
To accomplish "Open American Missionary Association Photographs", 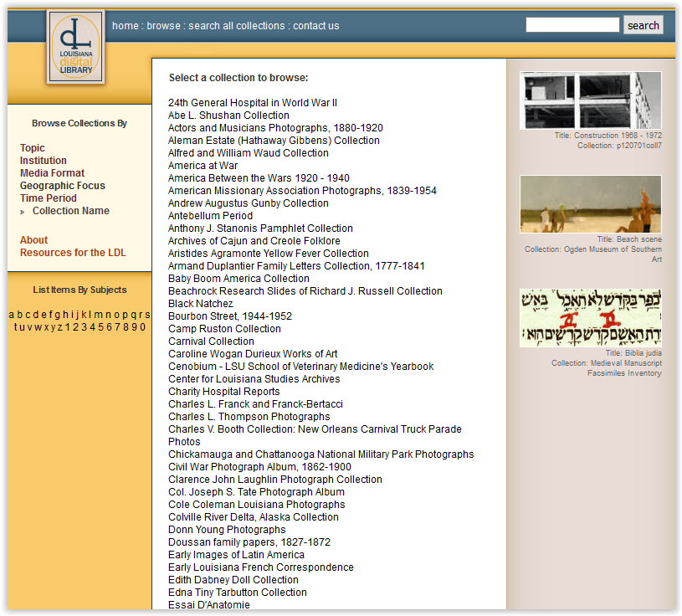I will (302, 191).
